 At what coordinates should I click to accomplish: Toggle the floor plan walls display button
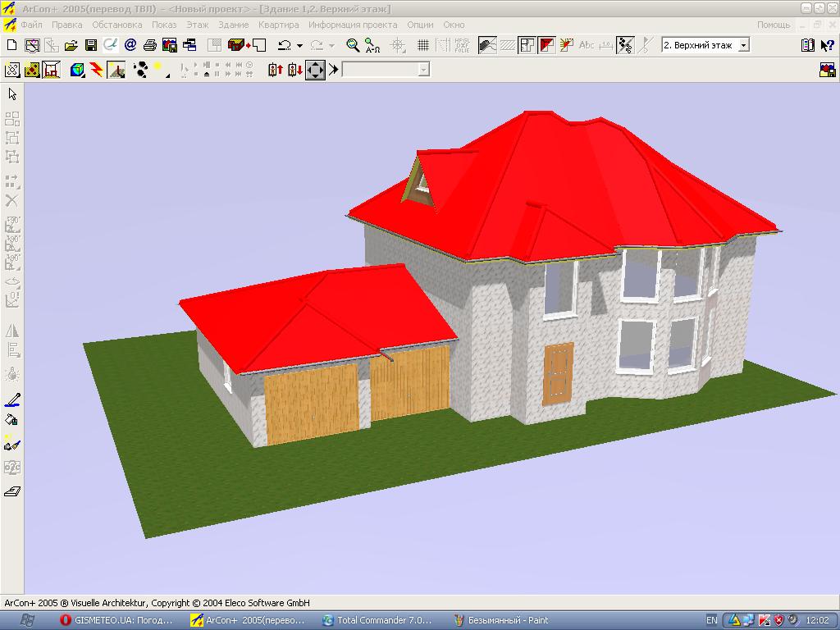click(527, 45)
